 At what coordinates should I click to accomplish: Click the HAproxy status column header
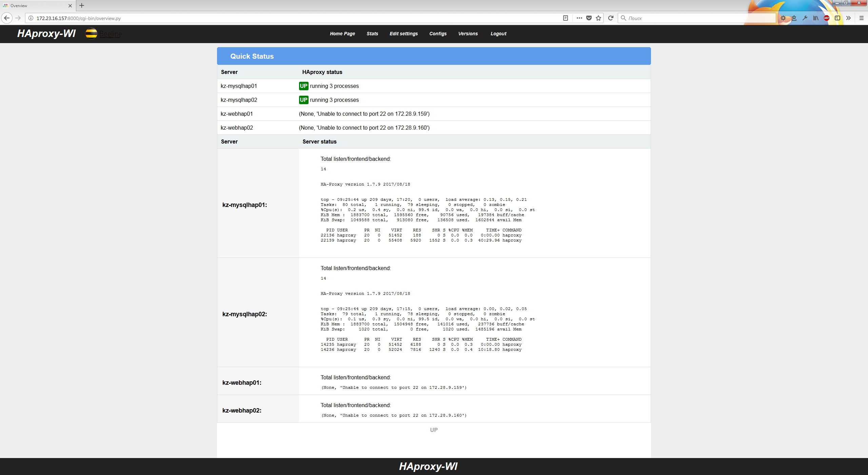pos(322,72)
